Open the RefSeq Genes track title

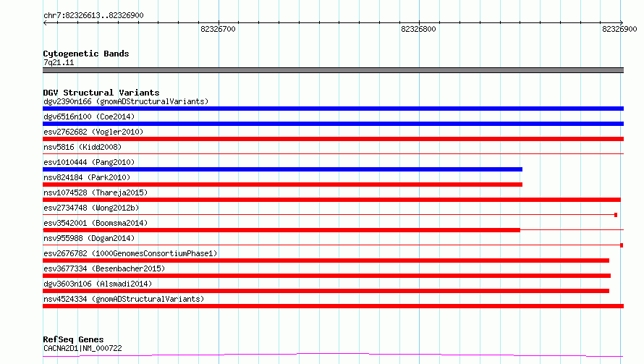coord(74,339)
